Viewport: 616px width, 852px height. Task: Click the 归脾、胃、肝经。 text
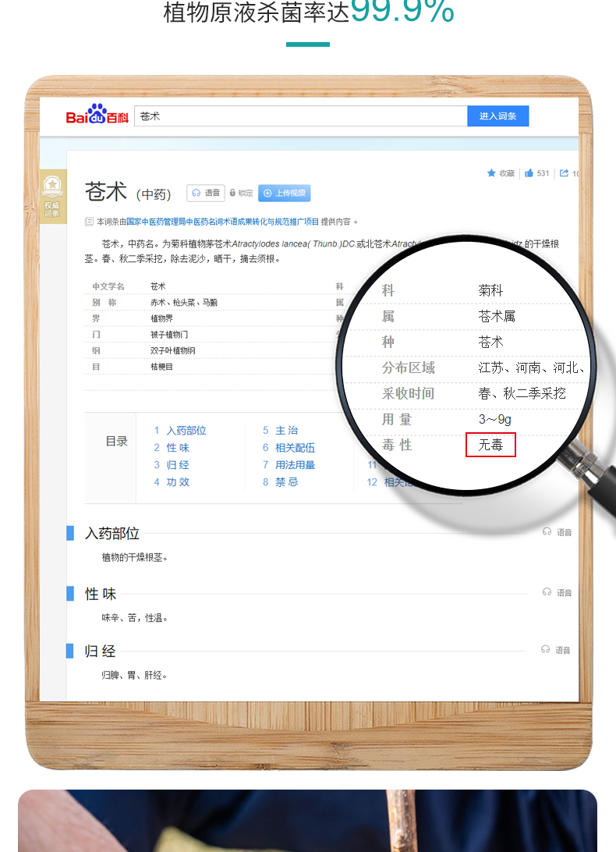(x=134, y=676)
